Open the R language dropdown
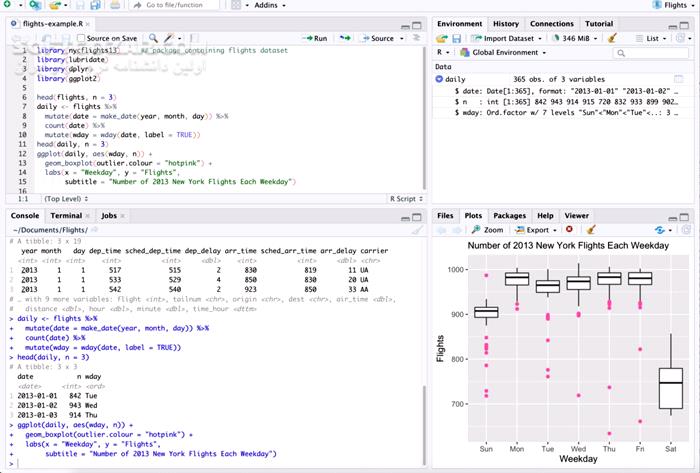The width and height of the screenshot is (700, 473). pos(443,52)
